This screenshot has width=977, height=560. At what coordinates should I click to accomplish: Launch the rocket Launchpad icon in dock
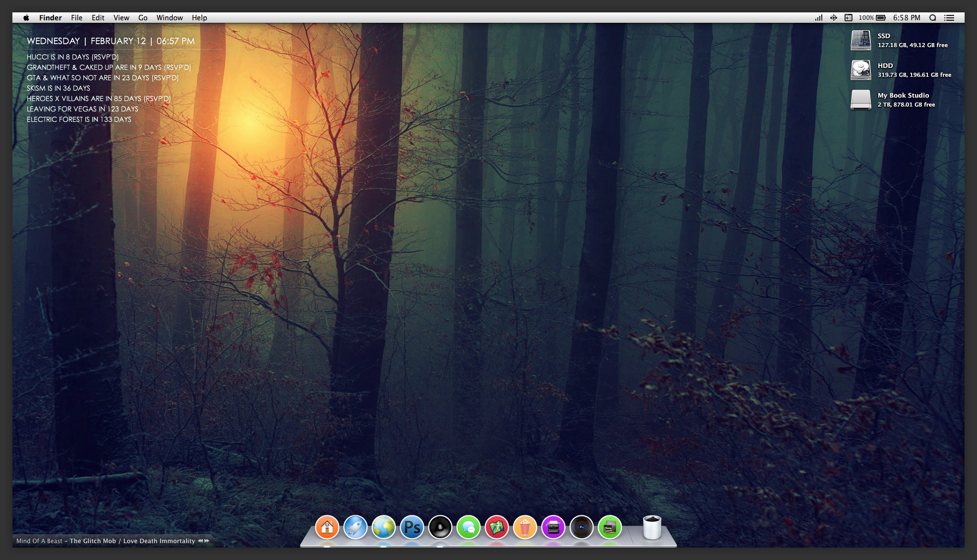click(x=355, y=527)
